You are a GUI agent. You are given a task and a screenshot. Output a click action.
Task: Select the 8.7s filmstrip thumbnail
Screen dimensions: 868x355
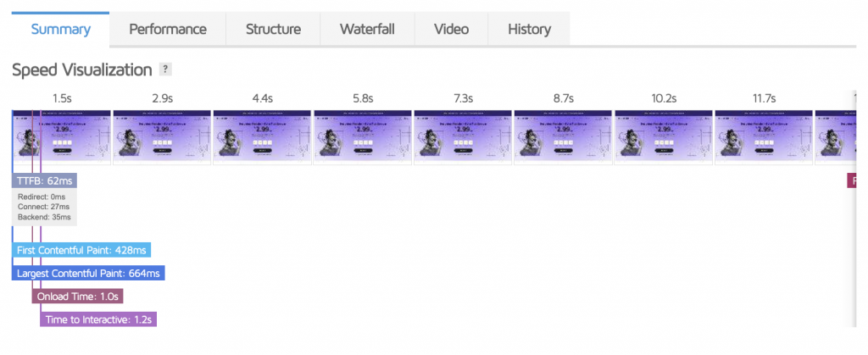tap(563, 137)
